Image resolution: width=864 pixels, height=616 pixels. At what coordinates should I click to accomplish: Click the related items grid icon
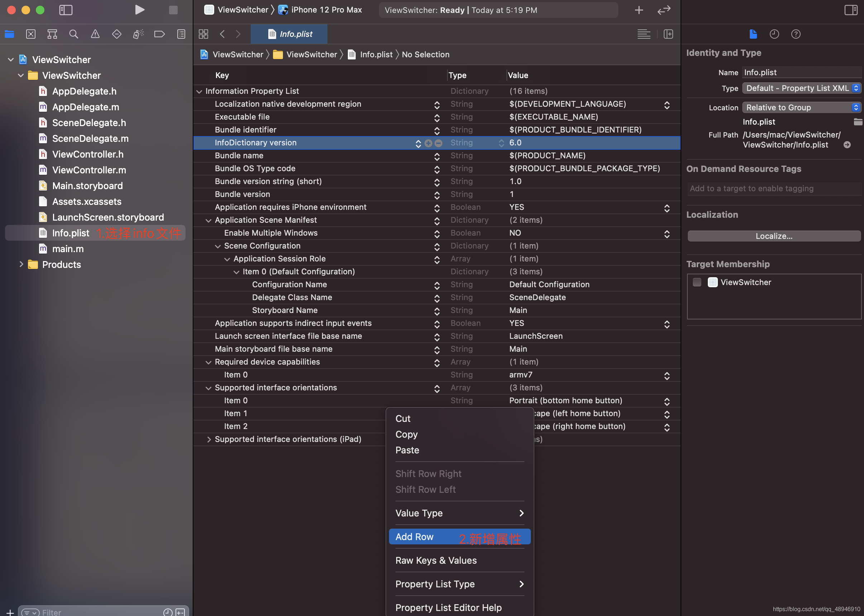click(203, 34)
